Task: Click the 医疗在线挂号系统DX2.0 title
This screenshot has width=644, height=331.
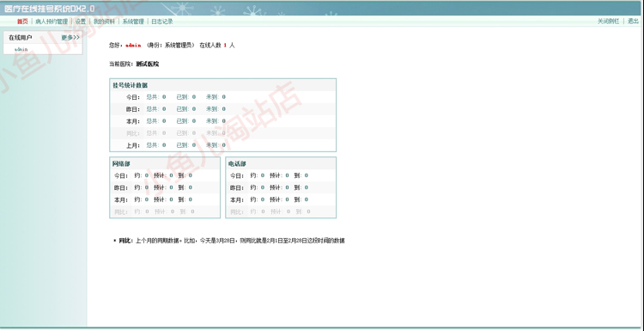Action: pos(49,9)
